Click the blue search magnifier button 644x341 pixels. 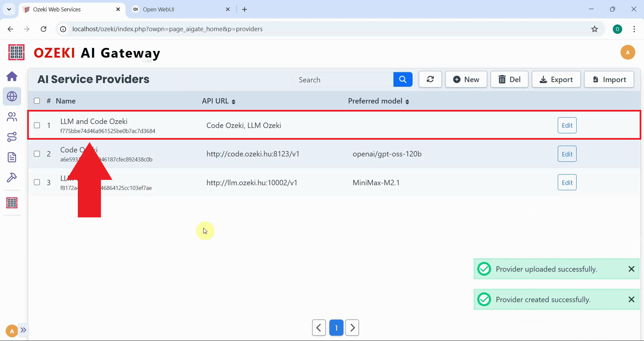[402, 80]
